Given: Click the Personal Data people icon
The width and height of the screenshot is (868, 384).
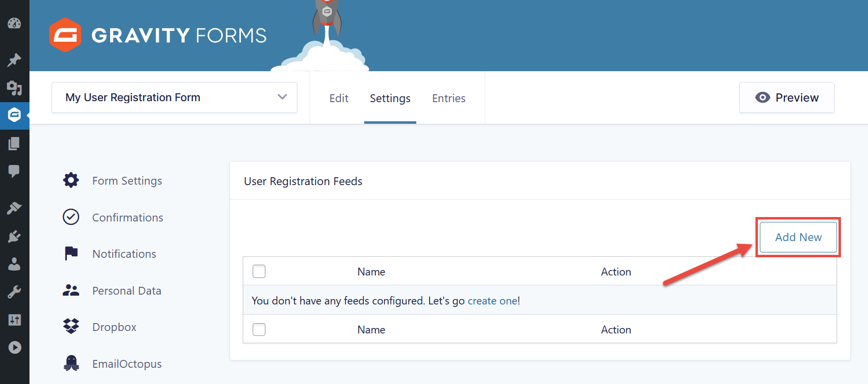Looking at the screenshot, I should 71,290.
